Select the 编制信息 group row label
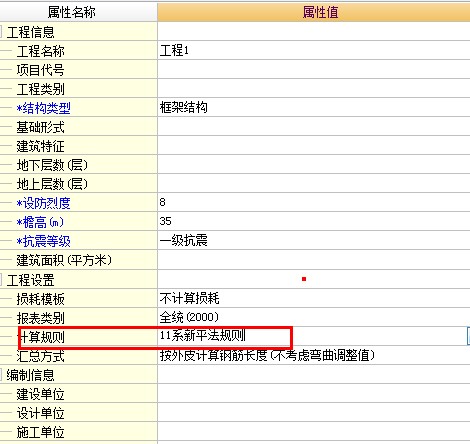 (30, 375)
